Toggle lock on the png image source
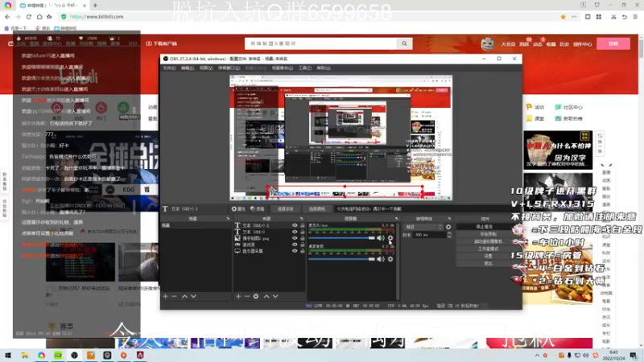This screenshot has height=362, width=644. 303,238
